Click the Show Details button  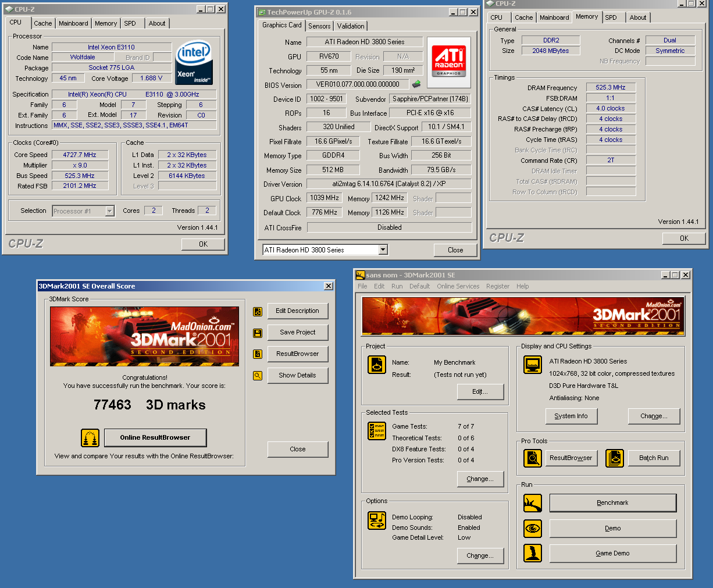pyautogui.click(x=297, y=376)
